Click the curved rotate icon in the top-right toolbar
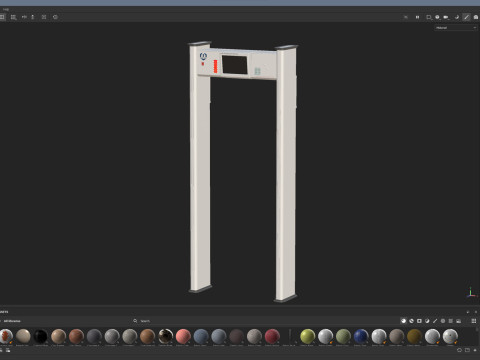 pos(457,17)
